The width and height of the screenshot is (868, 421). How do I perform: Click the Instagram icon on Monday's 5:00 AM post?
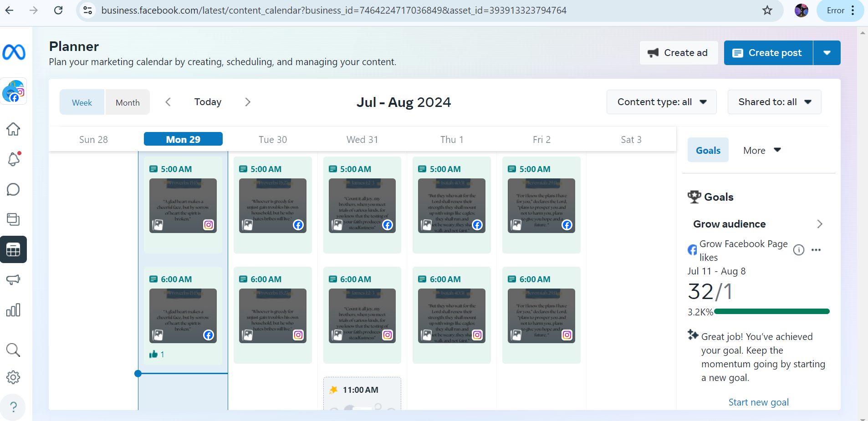point(209,225)
